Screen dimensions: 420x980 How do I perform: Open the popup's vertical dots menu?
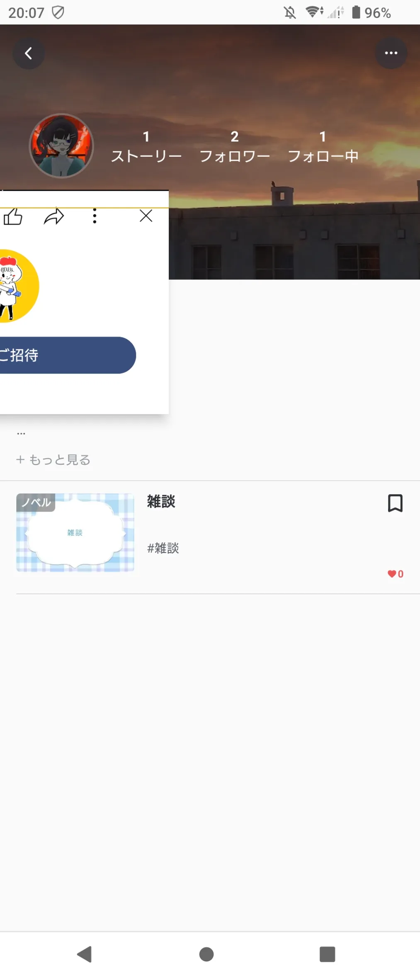(95, 216)
